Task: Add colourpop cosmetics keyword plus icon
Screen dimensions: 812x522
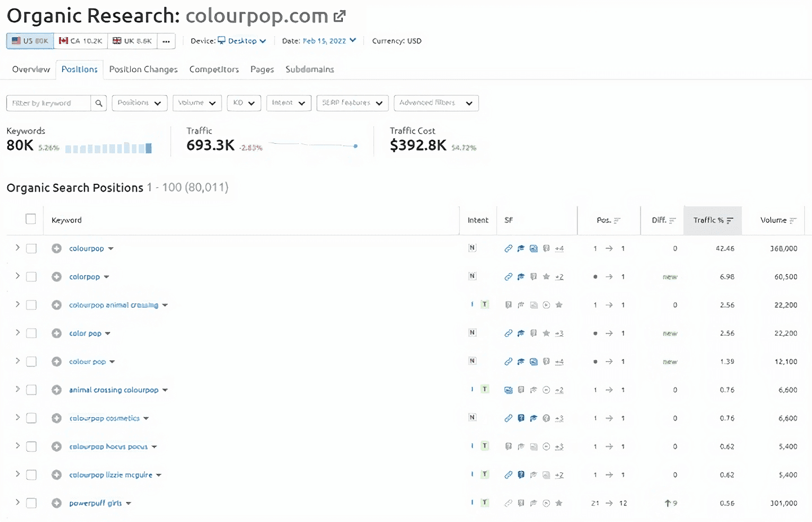Action: pyautogui.click(x=56, y=418)
